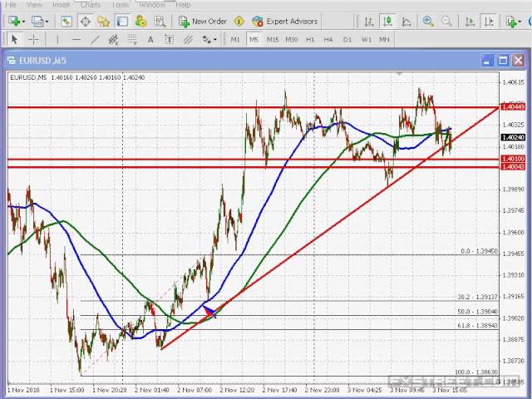Toggle chart auto scroll icon
This screenshot has width=532, height=399.
[470, 22]
